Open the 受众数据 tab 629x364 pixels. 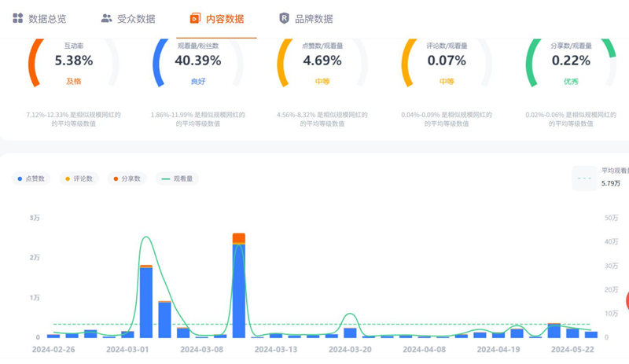135,19
